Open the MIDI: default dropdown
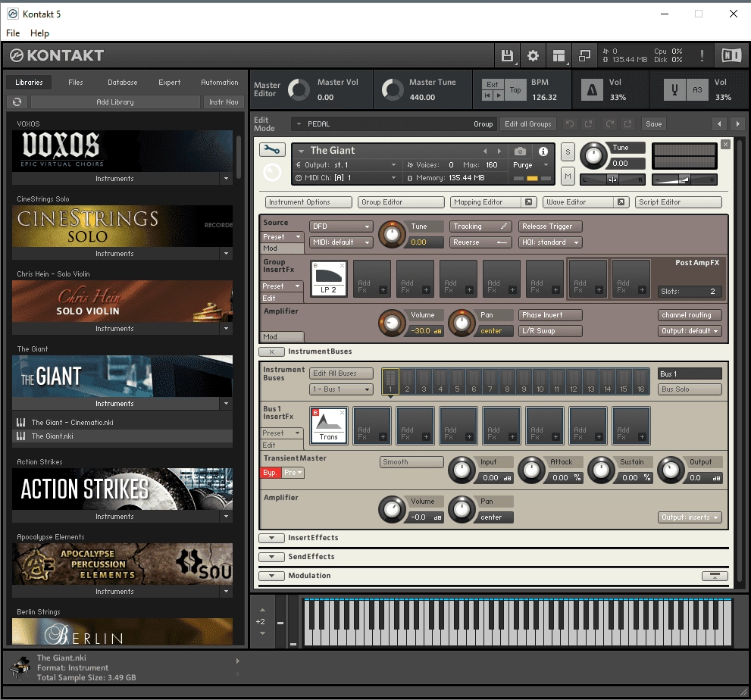Image resolution: width=751 pixels, height=700 pixels. (341, 242)
